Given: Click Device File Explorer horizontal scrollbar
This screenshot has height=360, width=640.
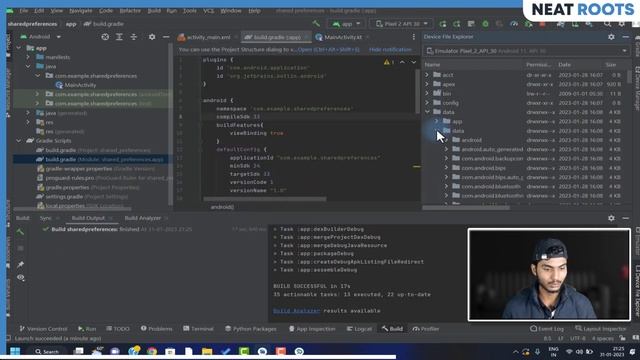Looking at the screenshot, I should pos(466,207).
